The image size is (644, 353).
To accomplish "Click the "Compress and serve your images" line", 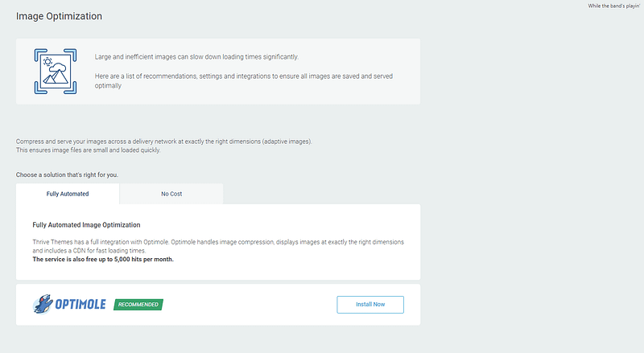I will pyautogui.click(x=163, y=142).
